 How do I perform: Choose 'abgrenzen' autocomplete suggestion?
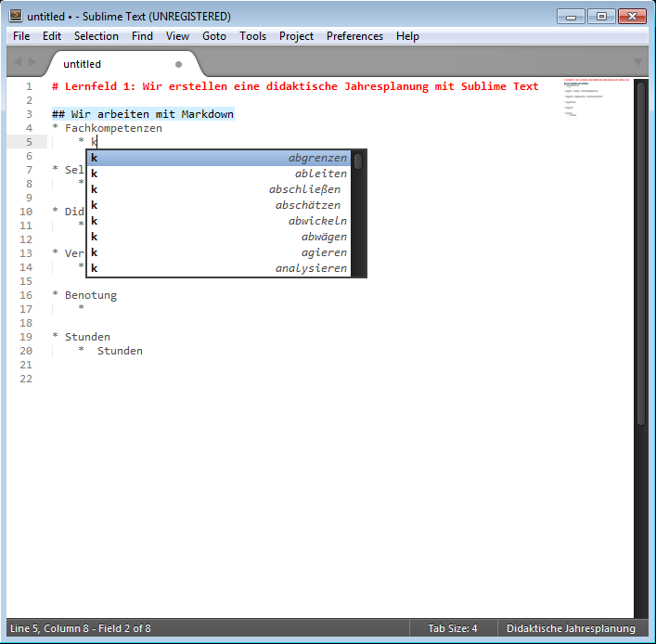[x=218, y=158]
